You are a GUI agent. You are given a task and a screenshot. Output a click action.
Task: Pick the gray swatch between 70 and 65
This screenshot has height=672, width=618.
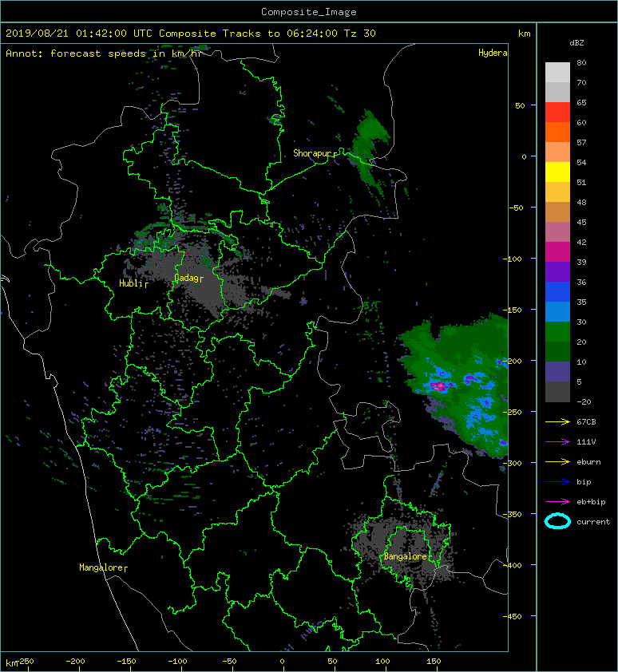coord(557,93)
